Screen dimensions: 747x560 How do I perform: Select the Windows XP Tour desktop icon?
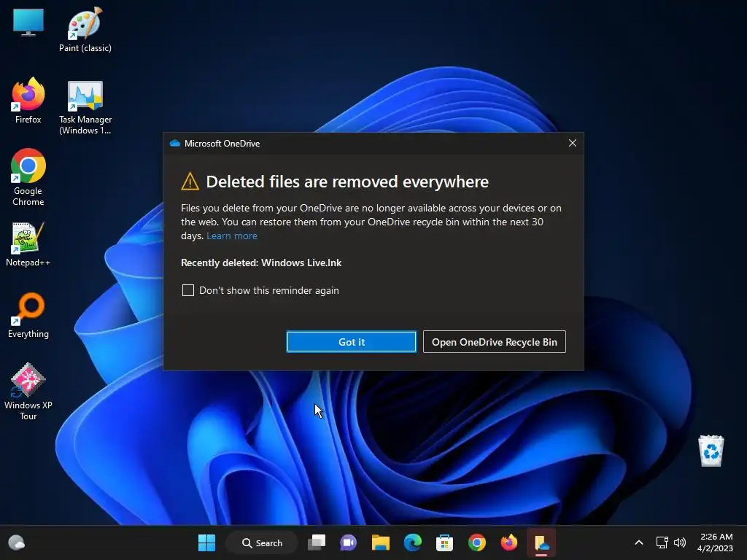point(28,392)
